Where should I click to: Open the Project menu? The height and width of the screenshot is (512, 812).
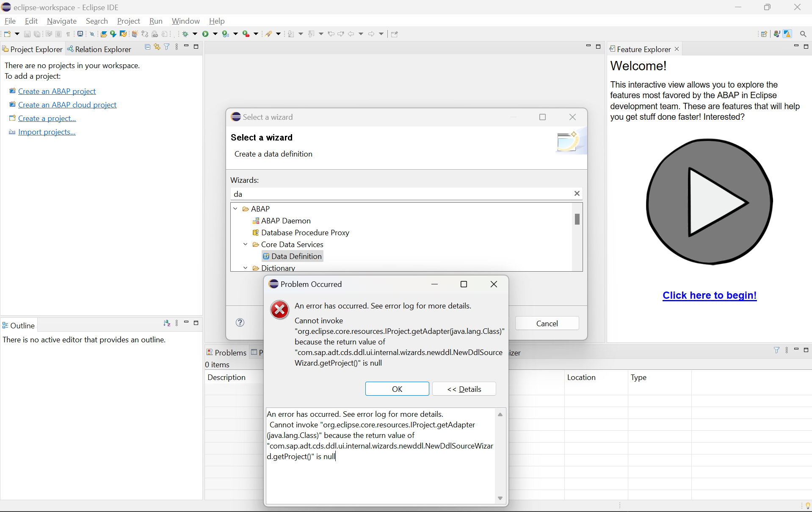(129, 21)
